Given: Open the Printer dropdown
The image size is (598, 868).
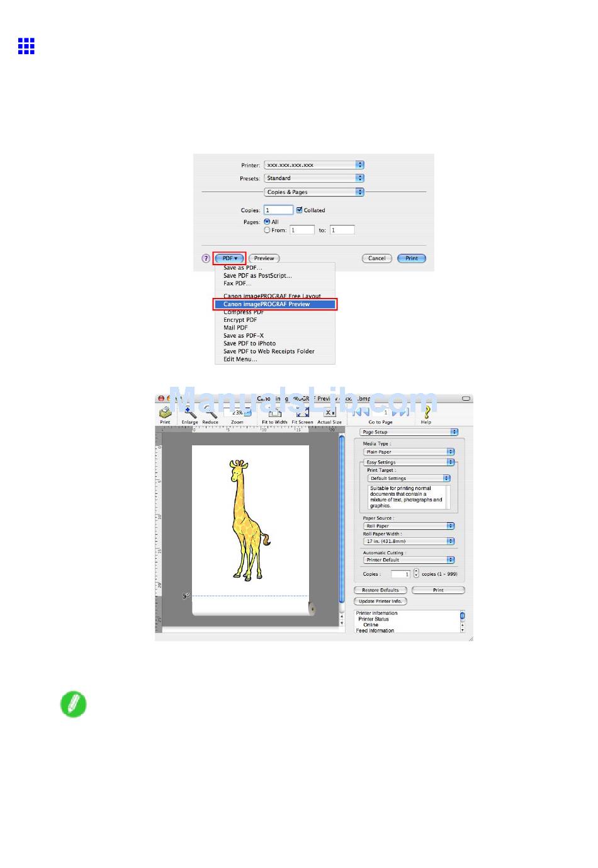Looking at the screenshot, I should 314,165.
